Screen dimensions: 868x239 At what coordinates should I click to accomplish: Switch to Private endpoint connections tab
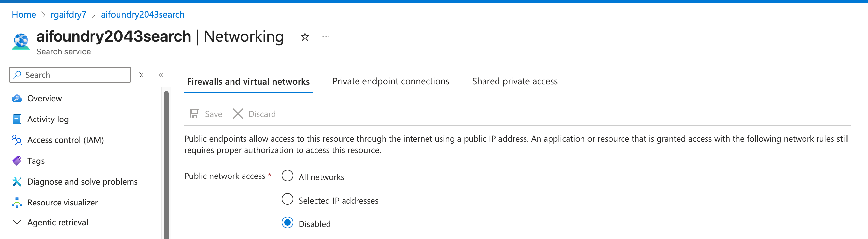pos(390,82)
